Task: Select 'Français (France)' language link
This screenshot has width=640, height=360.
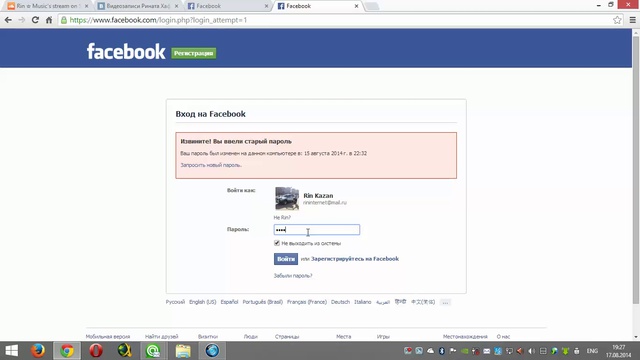Action: click(x=307, y=302)
